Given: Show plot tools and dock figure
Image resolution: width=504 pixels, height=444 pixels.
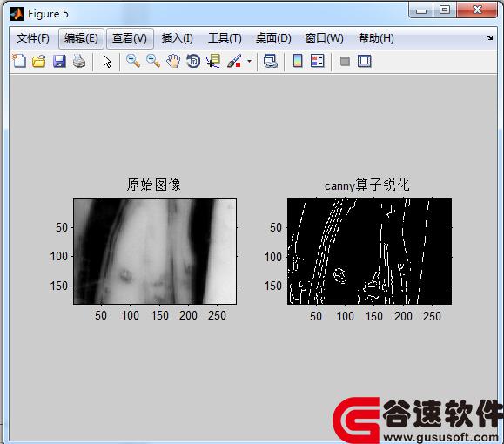Looking at the screenshot, I should coord(365,61).
